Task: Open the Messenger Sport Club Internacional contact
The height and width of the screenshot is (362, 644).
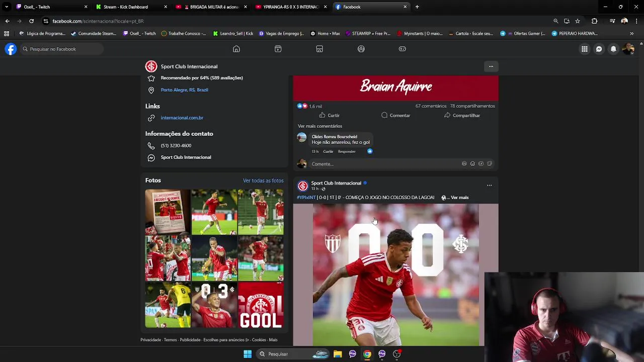Action: (x=186, y=157)
